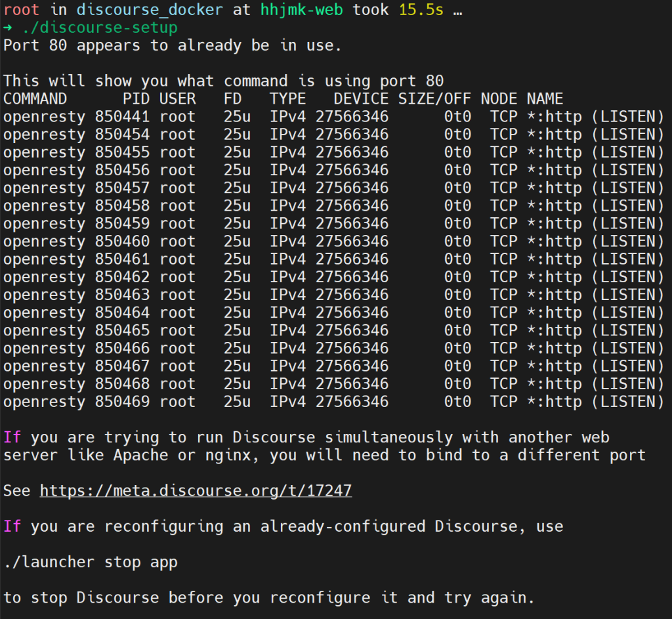Image resolution: width=672 pixels, height=619 pixels.
Task: Click the word 'simultaneously' in the message
Action: click(x=388, y=437)
